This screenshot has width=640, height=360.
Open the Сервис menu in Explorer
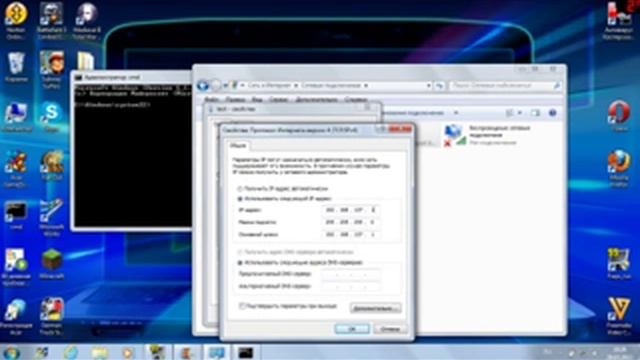tap(278, 99)
